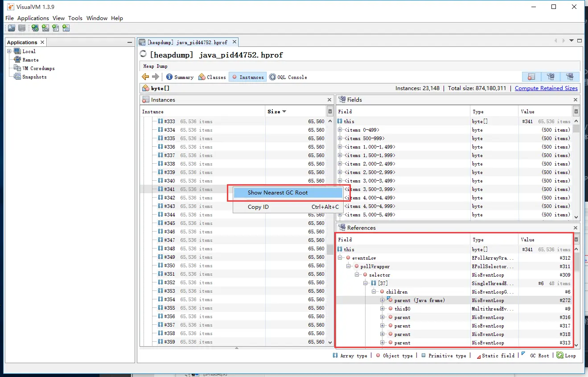The height and width of the screenshot is (377, 588).
Task: Choose Copy ID from context menu
Action: click(288, 207)
